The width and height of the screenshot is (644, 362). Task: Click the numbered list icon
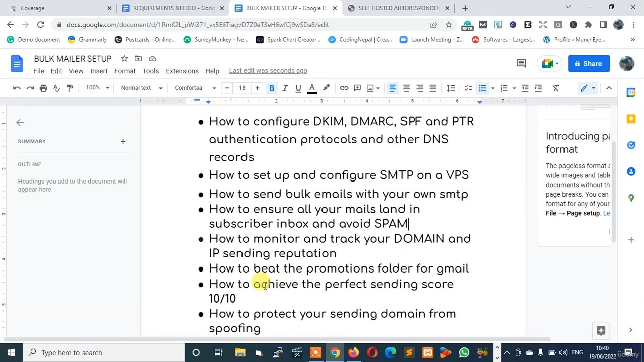(504, 88)
